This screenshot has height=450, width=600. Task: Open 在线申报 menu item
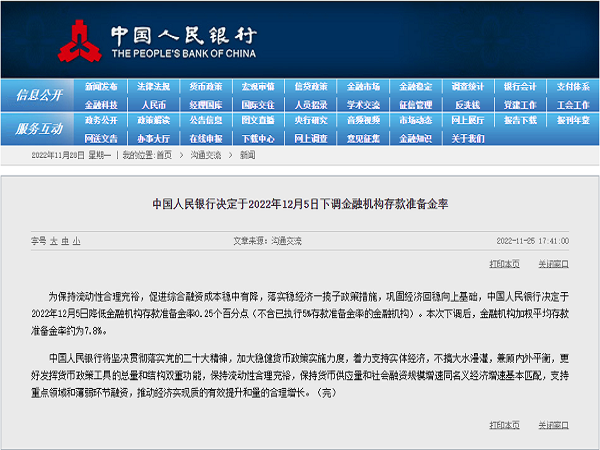[206, 139]
